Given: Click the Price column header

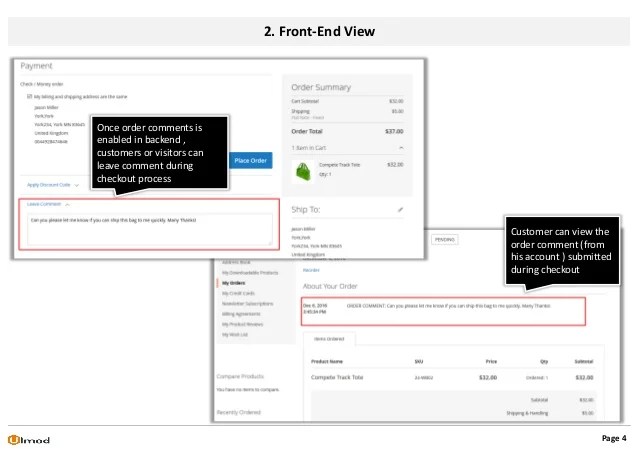Looking at the screenshot, I should click(491, 361).
